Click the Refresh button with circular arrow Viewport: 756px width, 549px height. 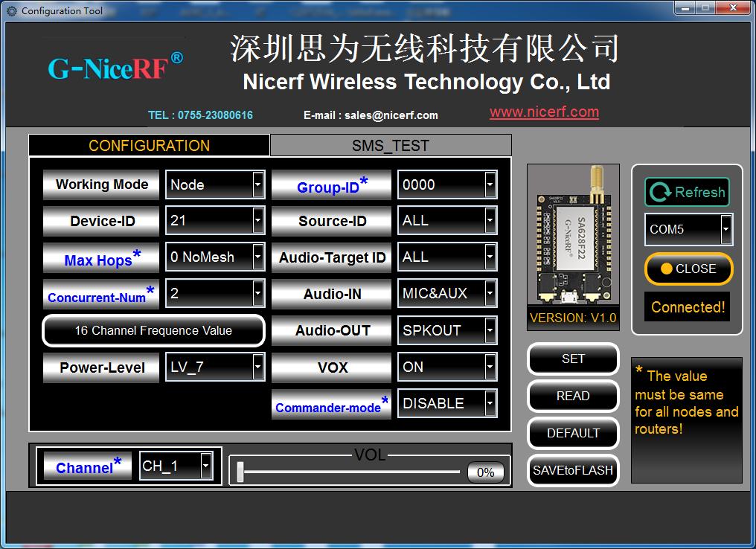(x=687, y=192)
